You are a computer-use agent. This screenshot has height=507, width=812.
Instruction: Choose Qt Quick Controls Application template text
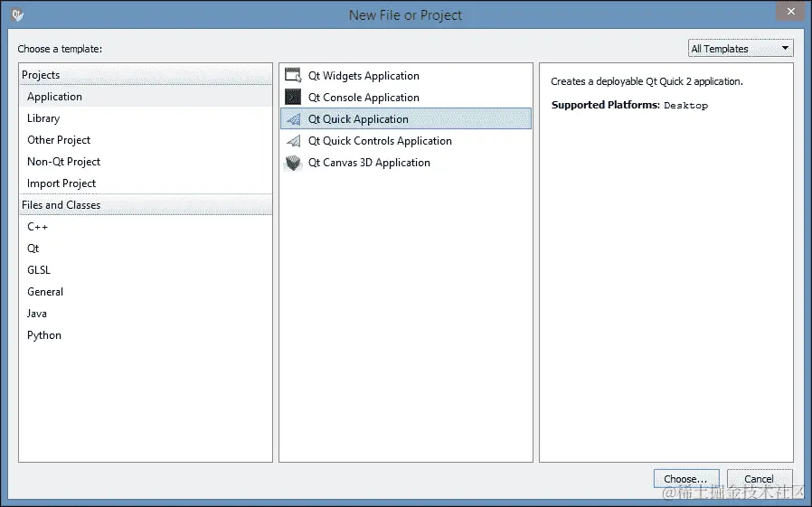tap(380, 141)
